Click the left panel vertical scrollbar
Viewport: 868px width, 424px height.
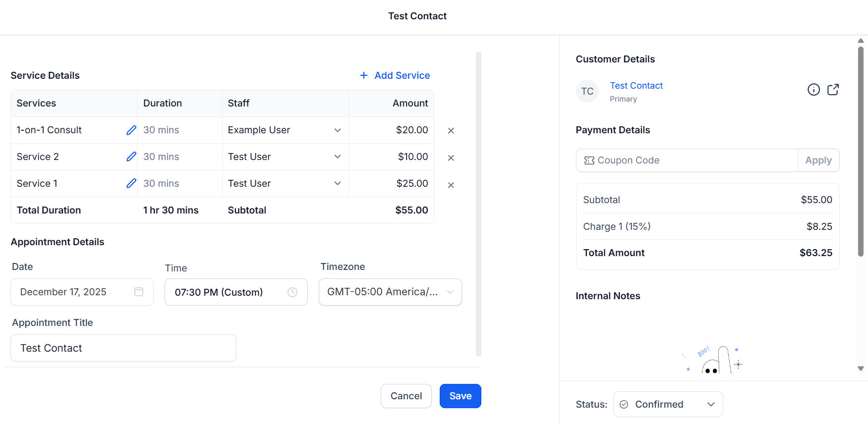(478, 204)
